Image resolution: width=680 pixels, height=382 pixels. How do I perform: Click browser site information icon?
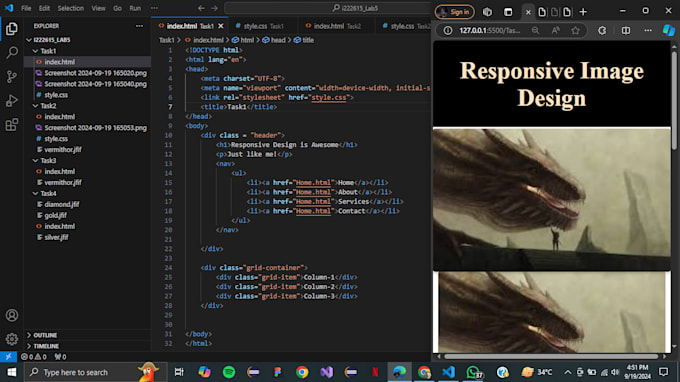tap(448, 30)
